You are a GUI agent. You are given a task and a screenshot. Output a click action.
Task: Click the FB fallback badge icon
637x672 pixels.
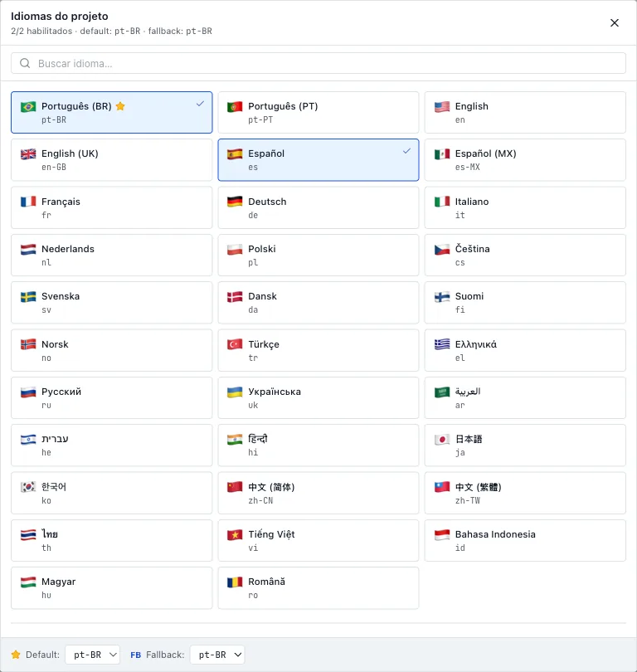click(x=135, y=655)
